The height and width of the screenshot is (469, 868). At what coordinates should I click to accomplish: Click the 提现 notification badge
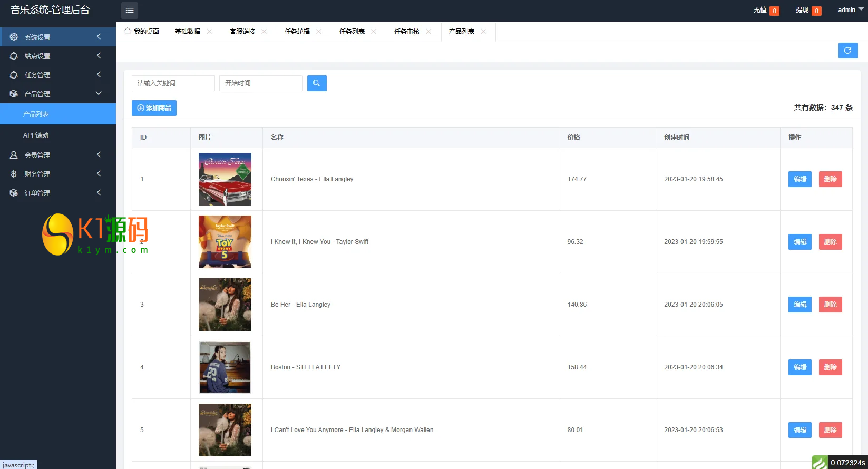coord(816,11)
